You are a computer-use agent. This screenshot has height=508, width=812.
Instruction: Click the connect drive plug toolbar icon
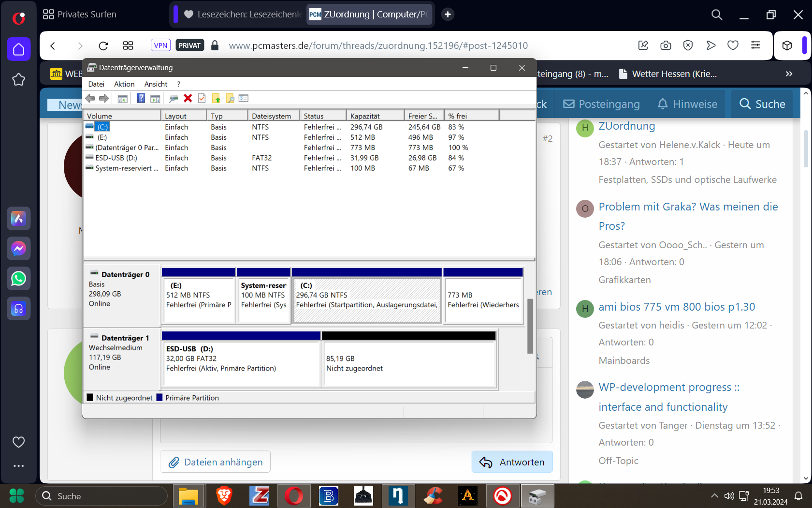(x=174, y=98)
